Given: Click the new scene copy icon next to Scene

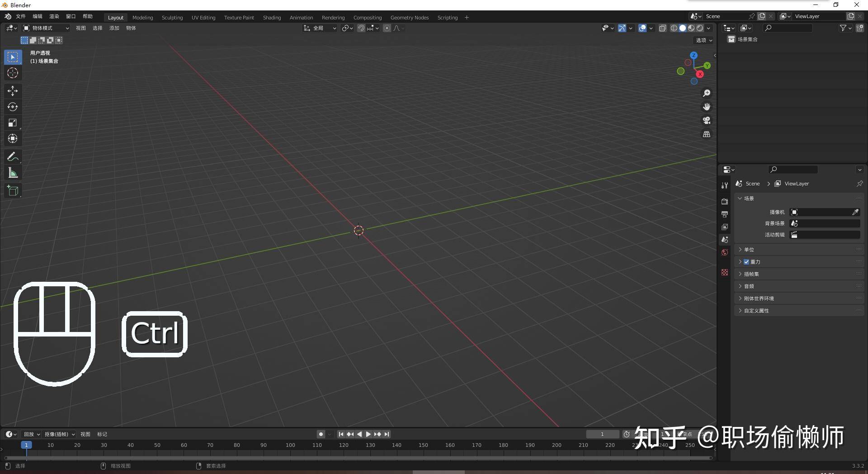Looking at the screenshot, I should pyautogui.click(x=762, y=16).
